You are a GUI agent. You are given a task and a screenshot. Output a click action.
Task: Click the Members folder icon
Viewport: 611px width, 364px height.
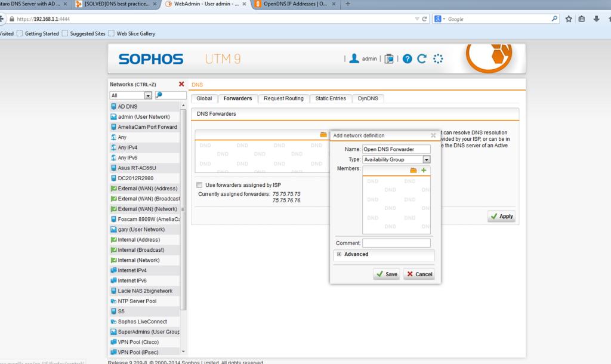pos(413,170)
